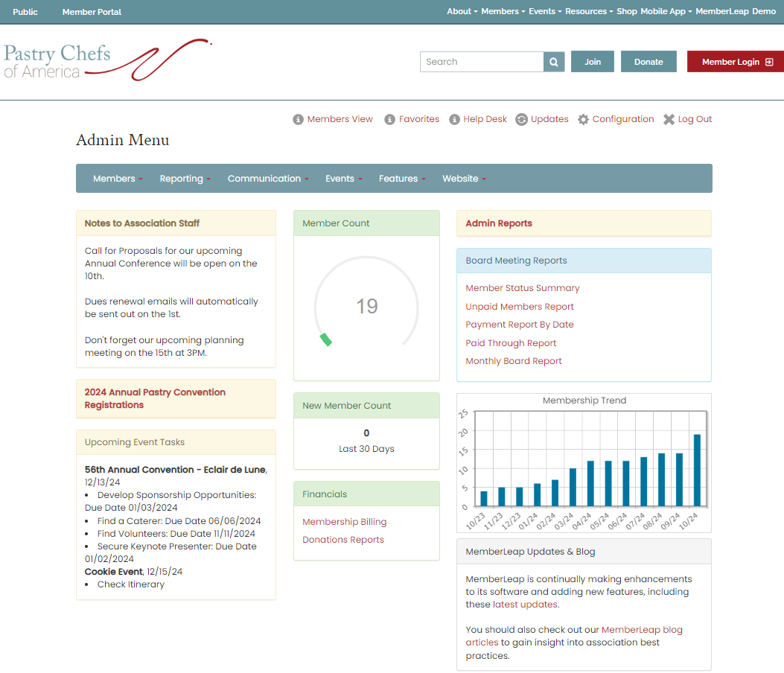This screenshot has height=673, width=784.
Task: Open the Admin Menu Members dropdown
Action: click(118, 179)
